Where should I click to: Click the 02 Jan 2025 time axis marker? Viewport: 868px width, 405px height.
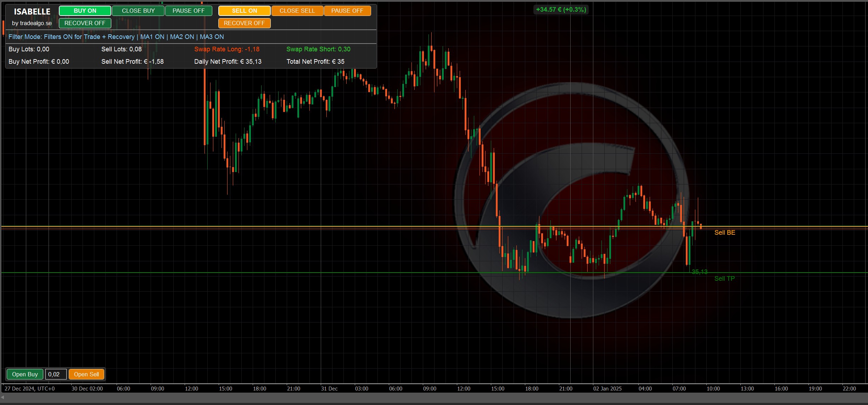[x=607, y=389]
